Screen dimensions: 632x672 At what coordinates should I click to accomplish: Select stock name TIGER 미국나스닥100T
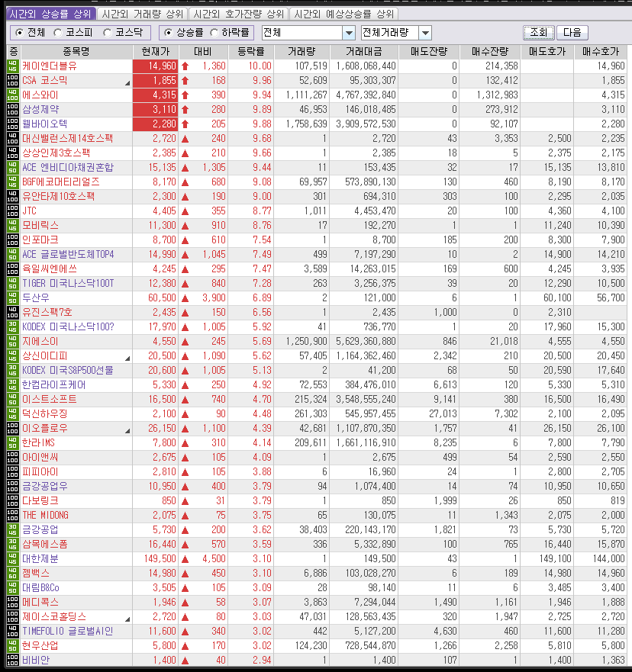point(68,283)
